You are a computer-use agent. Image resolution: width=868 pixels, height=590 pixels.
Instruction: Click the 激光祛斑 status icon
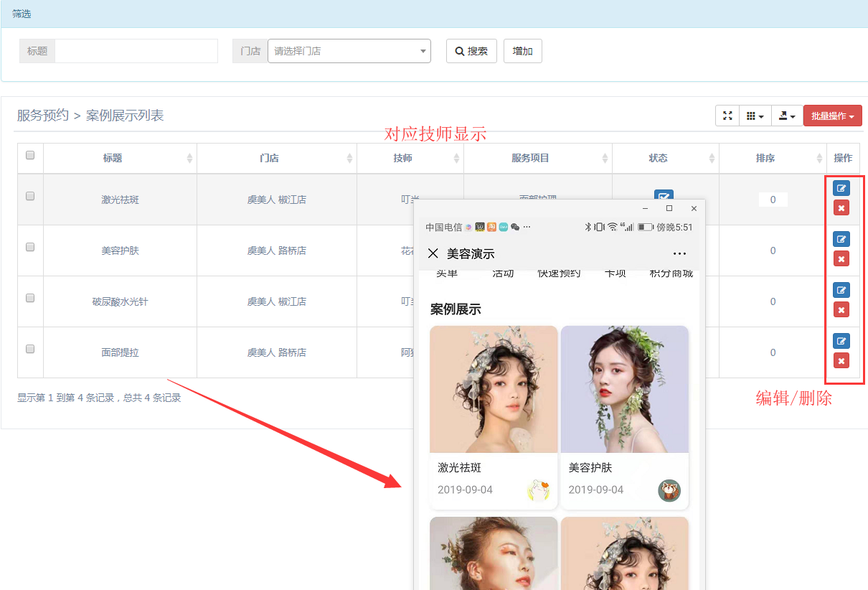click(x=664, y=195)
